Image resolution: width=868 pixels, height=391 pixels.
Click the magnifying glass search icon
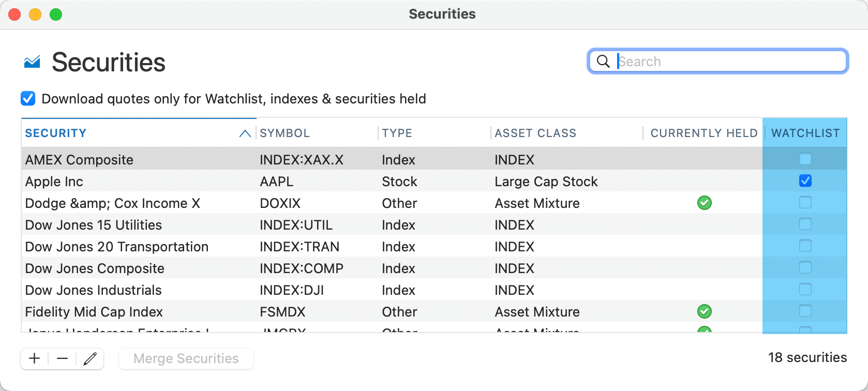point(603,62)
